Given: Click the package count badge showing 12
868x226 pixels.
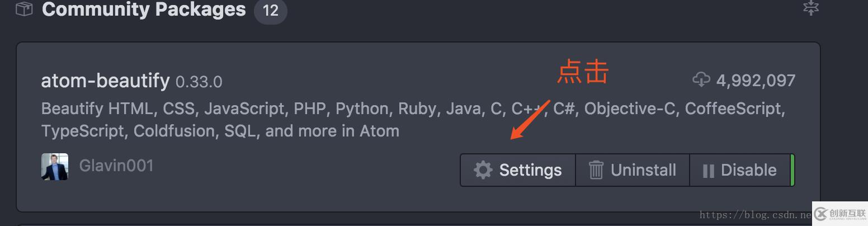Looking at the screenshot, I should coord(270,11).
